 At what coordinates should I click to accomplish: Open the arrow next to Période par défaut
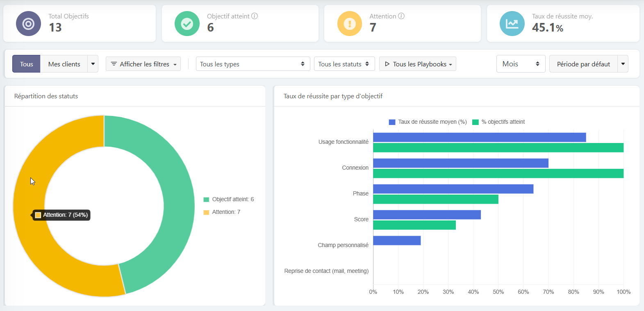pyautogui.click(x=623, y=64)
